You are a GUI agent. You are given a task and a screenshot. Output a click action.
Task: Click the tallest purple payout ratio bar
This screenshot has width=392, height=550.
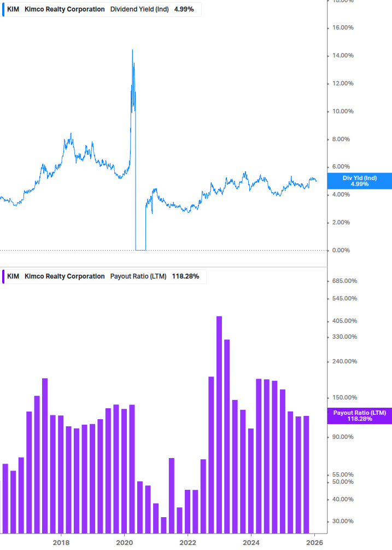219,424
